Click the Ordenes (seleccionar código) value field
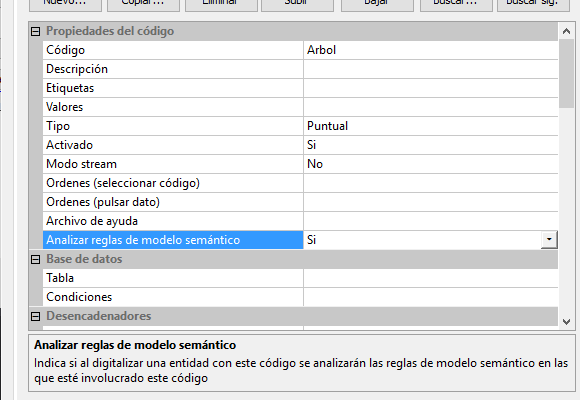Screen dimensions: 580x400 click(x=431, y=183)
